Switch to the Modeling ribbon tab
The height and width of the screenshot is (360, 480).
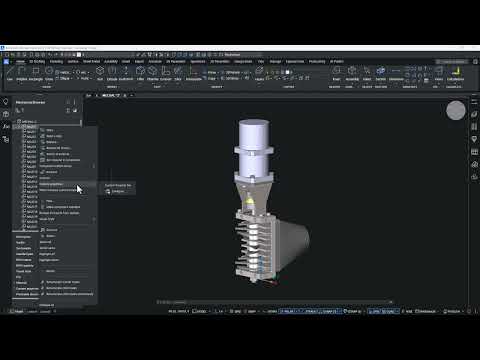pos(56,62)
